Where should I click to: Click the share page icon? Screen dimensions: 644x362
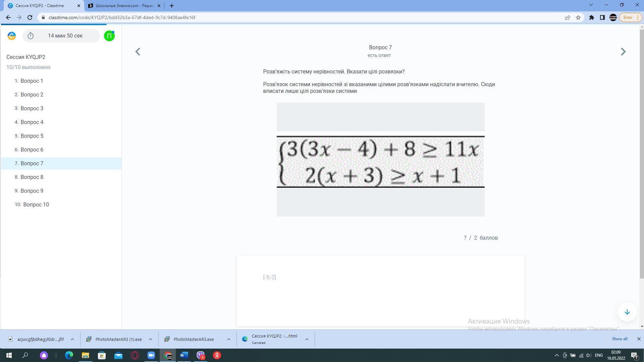[568, 17]
